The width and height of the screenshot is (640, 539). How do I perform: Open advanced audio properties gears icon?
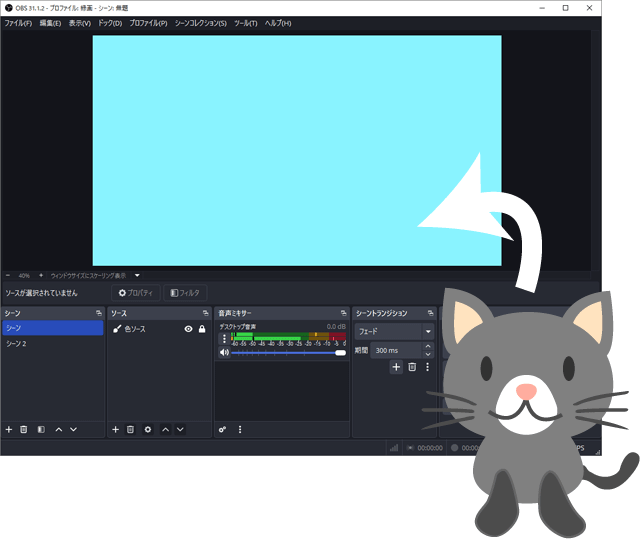click(x=222, y=429)
